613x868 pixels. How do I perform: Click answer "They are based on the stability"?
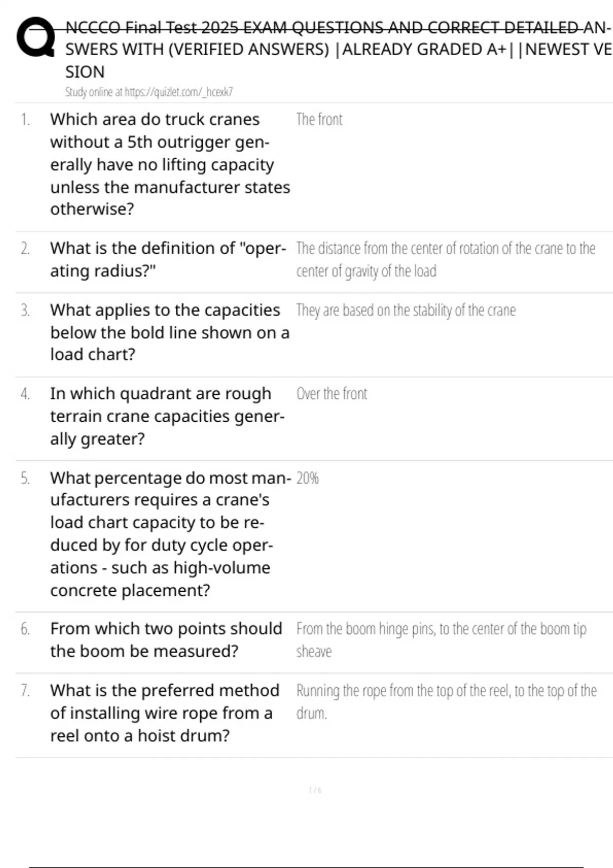tap(406, 310)
